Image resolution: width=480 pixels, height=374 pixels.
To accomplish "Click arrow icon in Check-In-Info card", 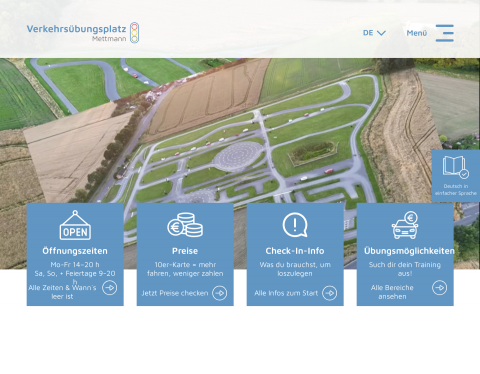I will pos(329,293).
